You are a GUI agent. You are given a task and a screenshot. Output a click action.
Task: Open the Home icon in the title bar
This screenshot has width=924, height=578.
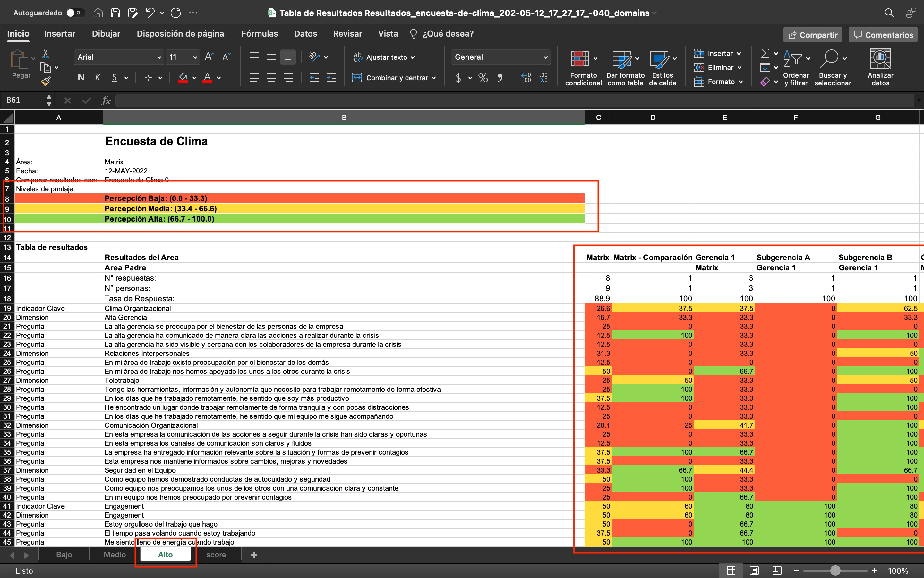[x=98, y=13]
